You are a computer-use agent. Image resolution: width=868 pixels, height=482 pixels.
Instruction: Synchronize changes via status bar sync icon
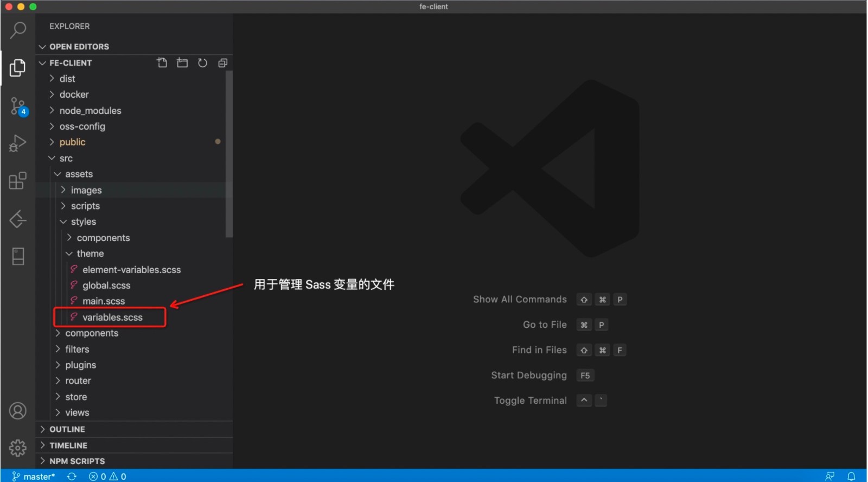click(x=72, y=476)
